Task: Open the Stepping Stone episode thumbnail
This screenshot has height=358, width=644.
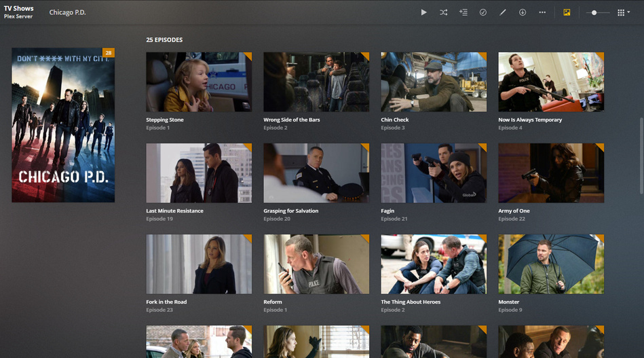Action: click(x=199, y=82)
